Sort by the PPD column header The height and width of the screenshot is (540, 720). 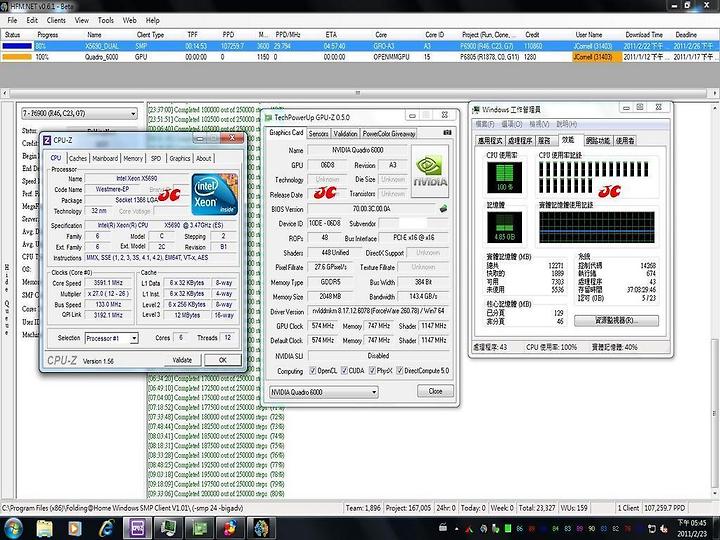point(228,34)
